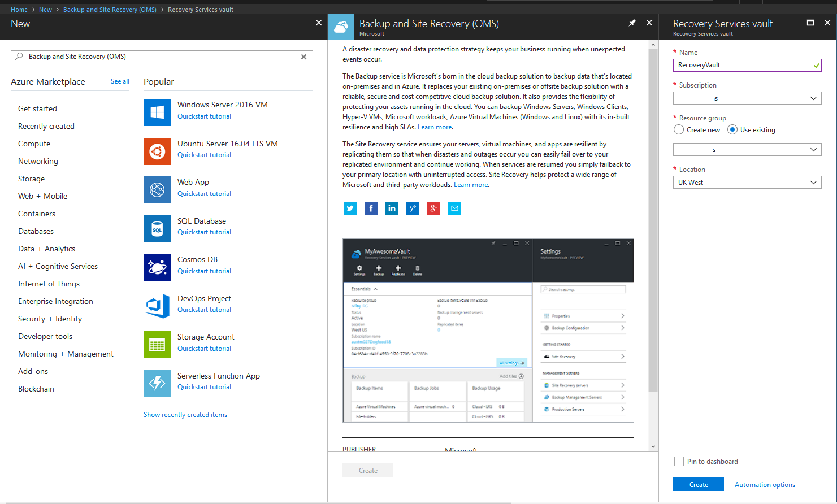Viewport: 837px width, 504px height.
Task: Open Windows Server 2016 VM Quickstart tutorial
Action: [x=204, y=116]
